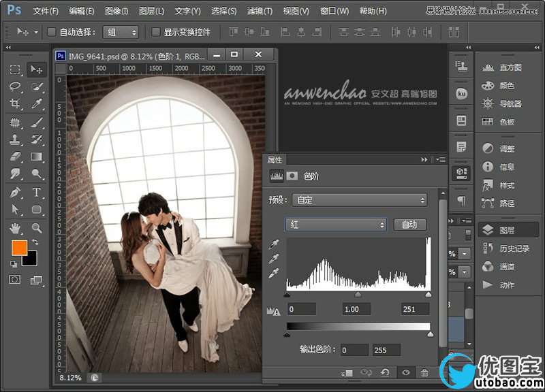Select the Path Selection tool
This screenshot has height=392, width=545.
[15, 210]
